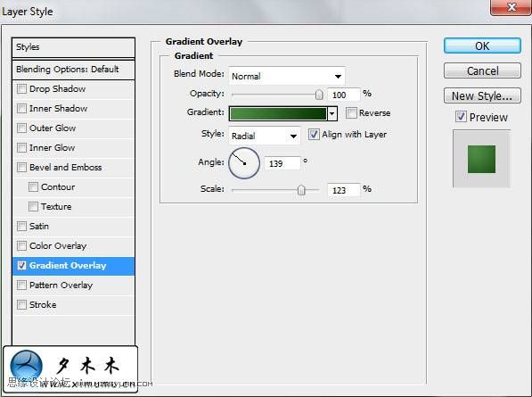Open Bevel and Emboss settings row
The width and height of the screenshot is (532, 397).
[x=73, y=168]
